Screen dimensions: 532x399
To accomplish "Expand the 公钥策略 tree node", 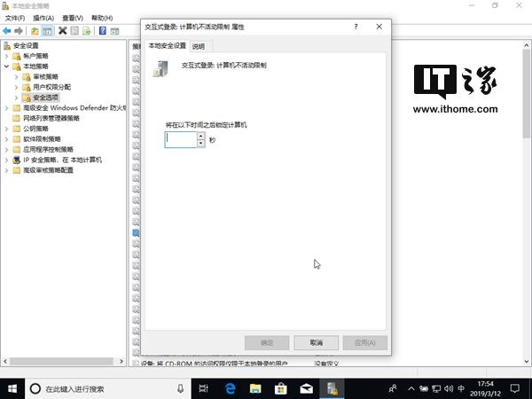I will pos(6,129).
